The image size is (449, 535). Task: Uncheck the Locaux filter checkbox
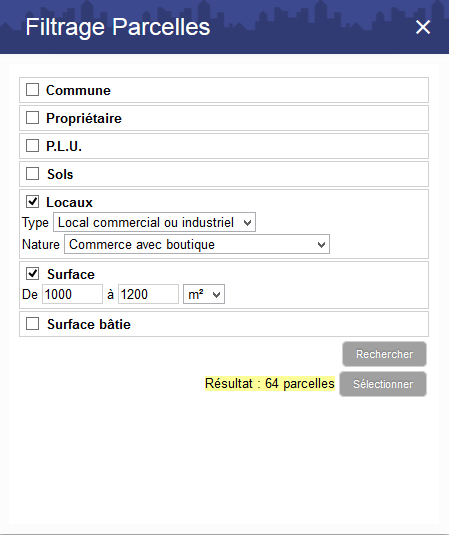click(x=32, y=202)
